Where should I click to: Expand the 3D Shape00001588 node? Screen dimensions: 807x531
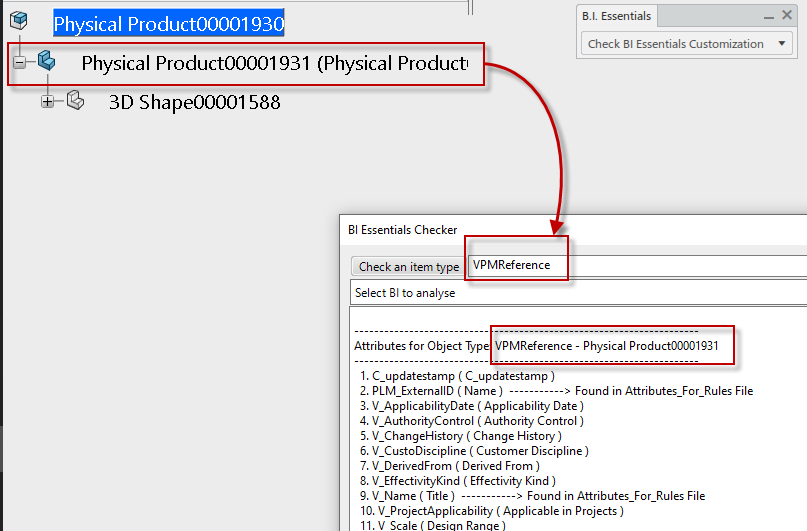(47, 101)
